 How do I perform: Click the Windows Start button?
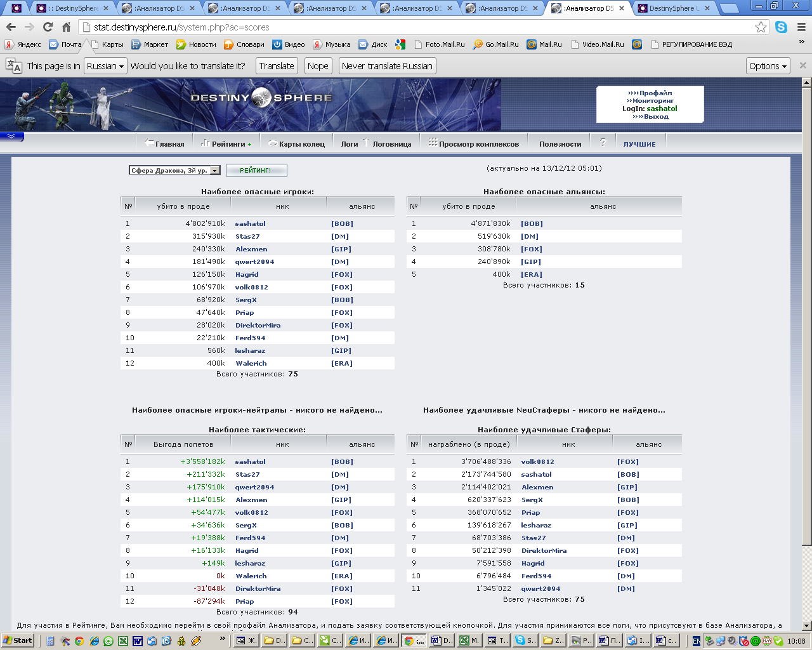point(18,640)
